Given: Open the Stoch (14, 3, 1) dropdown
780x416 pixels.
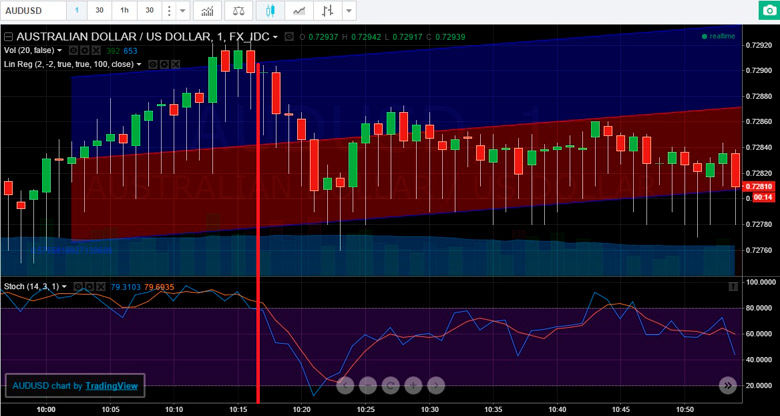Looking at the screenshot, I should pos(64,287).
